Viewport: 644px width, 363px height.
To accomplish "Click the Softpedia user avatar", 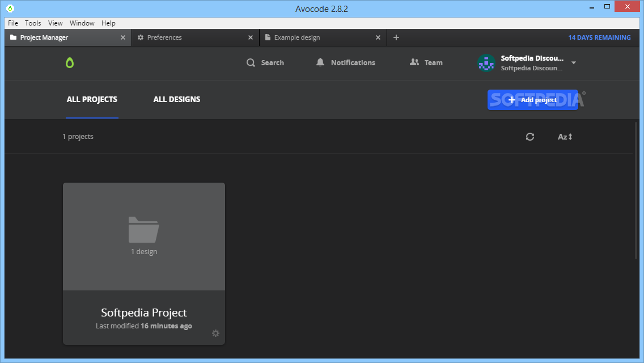I will pyautogui.click(x=486, y=63).
